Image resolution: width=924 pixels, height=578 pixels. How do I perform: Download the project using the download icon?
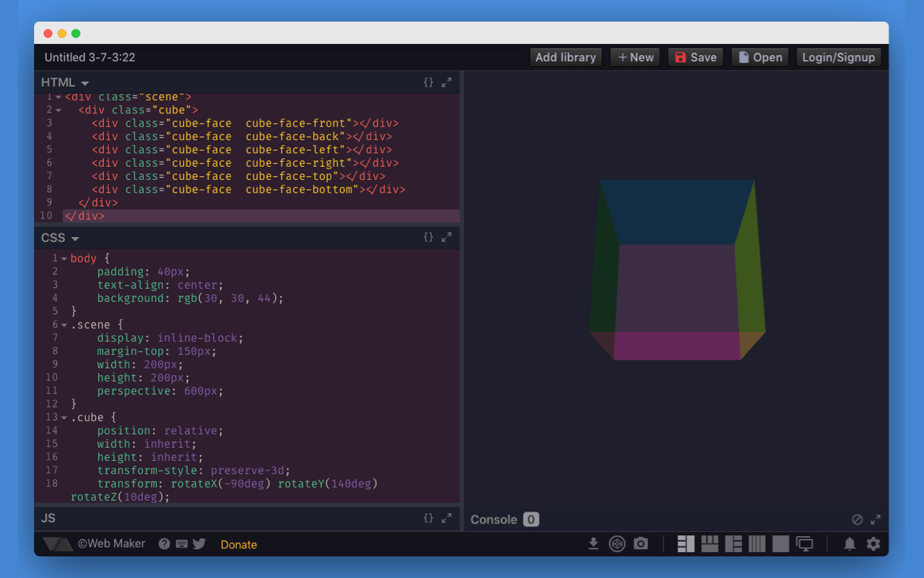594,543
